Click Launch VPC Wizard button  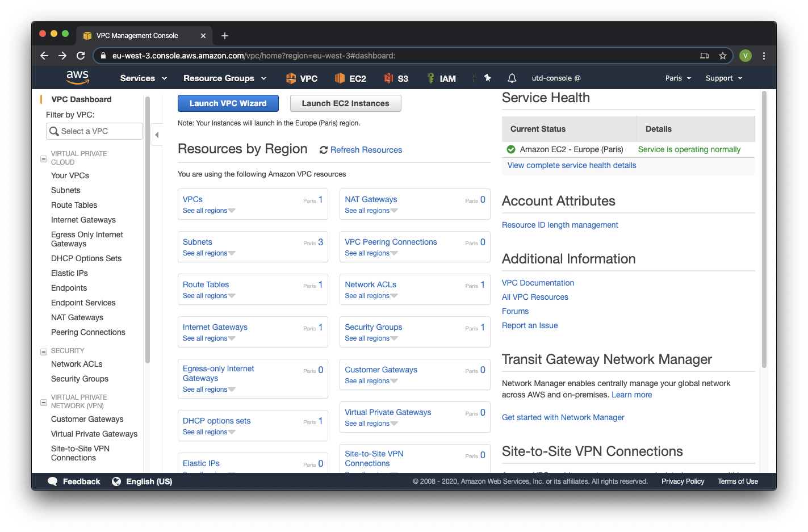coord(228,103)
